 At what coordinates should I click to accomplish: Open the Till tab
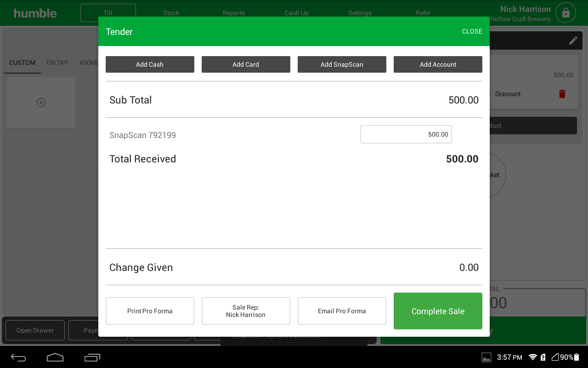(108, 13)
